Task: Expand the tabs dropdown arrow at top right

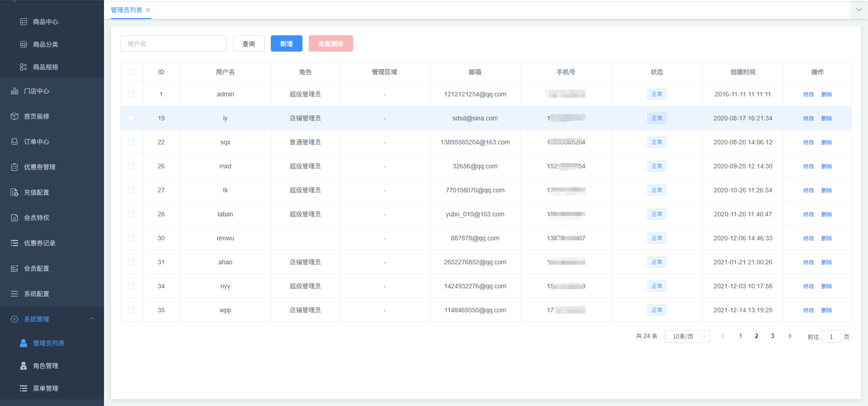Action: [859, 10]
